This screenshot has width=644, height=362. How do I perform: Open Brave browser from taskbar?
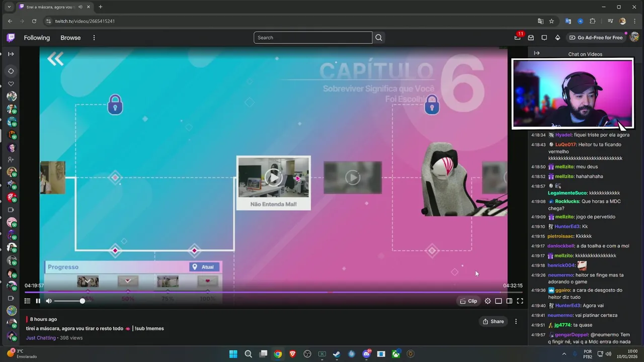[292, 354]
